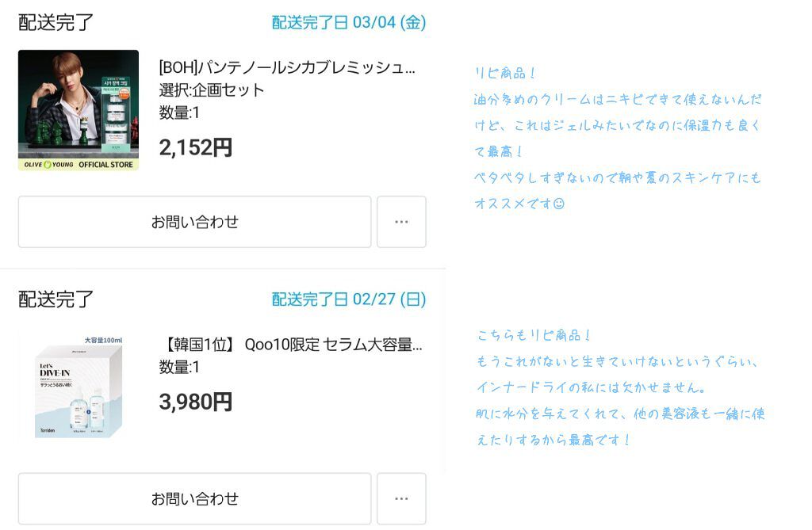Open the 配送完了日 03/04 (金) delivery date link
812x530 pixels.
pyautogui.click(x=349, y=22)
